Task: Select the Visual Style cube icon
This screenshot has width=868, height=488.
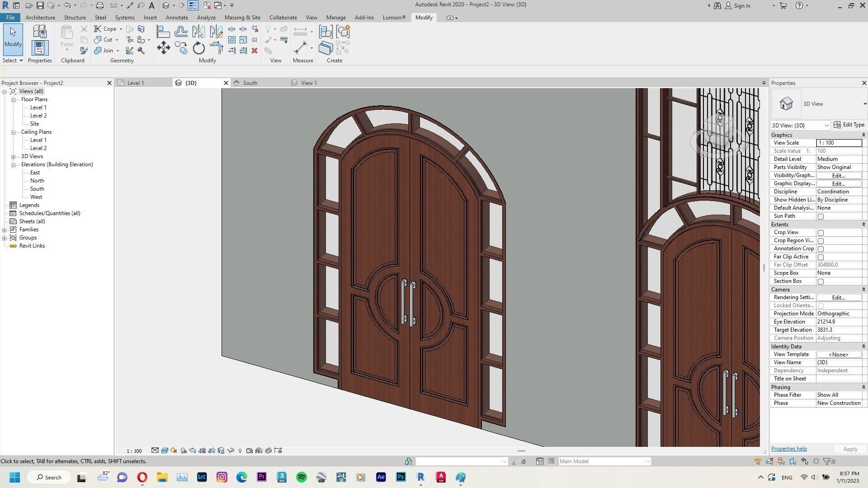Action: [164, 450]
